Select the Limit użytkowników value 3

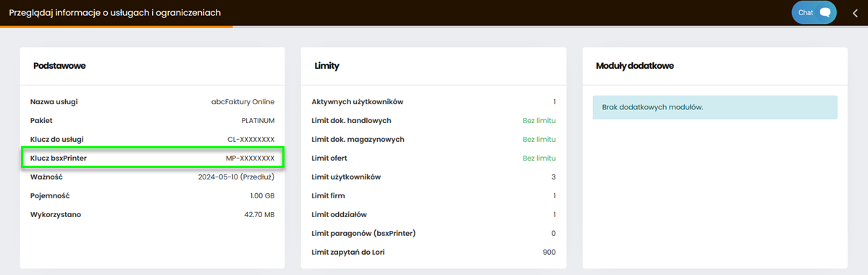coord(554,177)
